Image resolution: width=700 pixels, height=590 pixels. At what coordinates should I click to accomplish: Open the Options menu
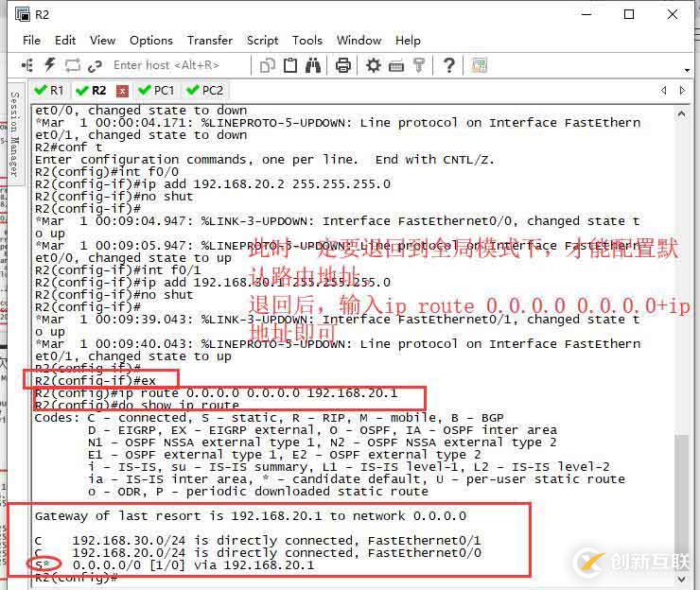[151, 40]
